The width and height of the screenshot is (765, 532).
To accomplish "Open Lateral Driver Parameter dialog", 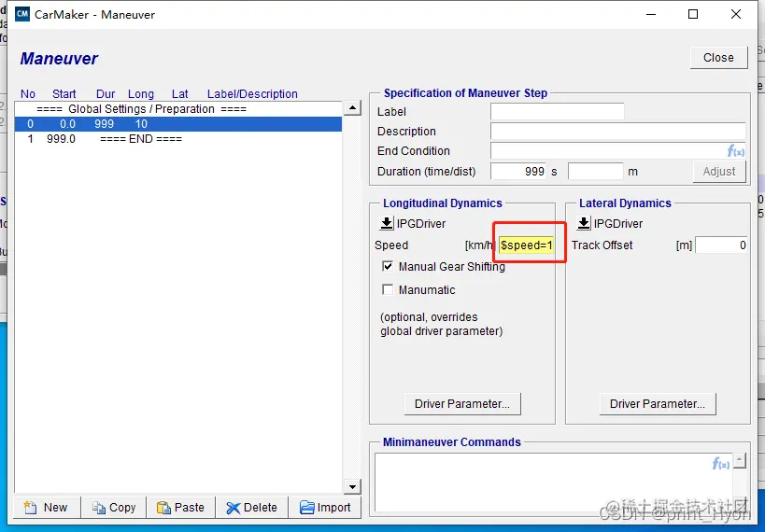I will click(658, 404).
